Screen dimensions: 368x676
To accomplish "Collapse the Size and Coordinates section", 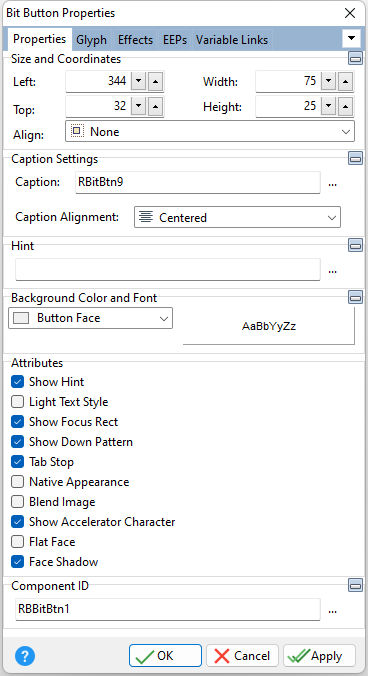I will (355, 58).
